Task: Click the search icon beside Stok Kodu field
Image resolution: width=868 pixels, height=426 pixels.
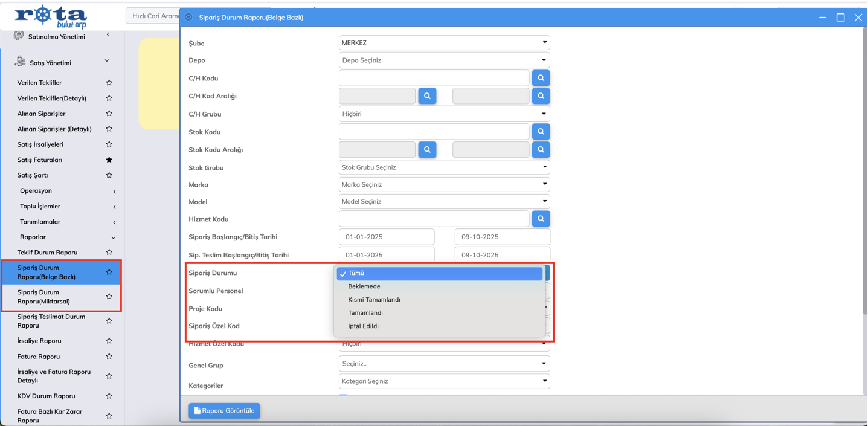Action: [x=541, y=132]
